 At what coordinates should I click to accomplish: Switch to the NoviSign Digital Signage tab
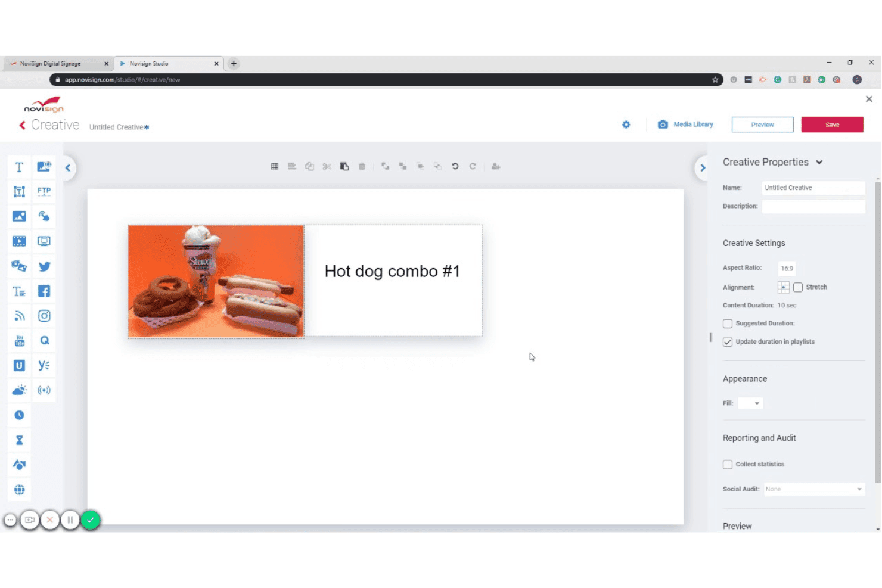pyautogui.click(x=57, y=63)
